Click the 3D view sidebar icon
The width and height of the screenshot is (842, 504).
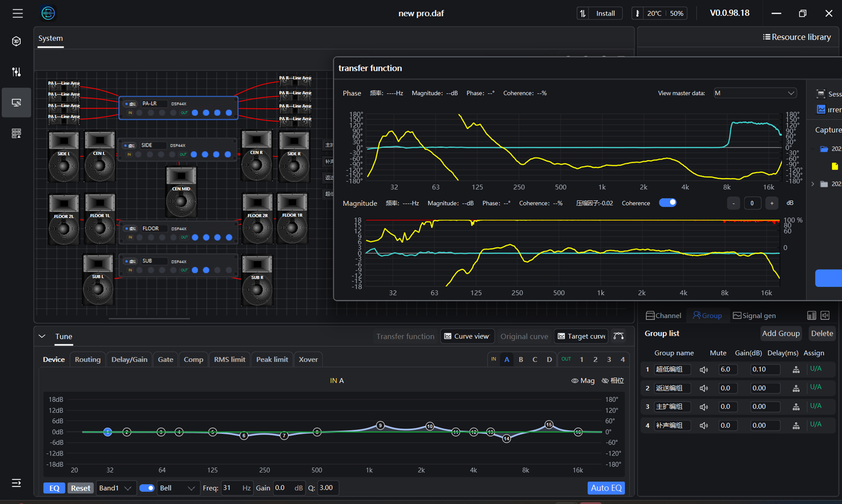coord(17,41)
